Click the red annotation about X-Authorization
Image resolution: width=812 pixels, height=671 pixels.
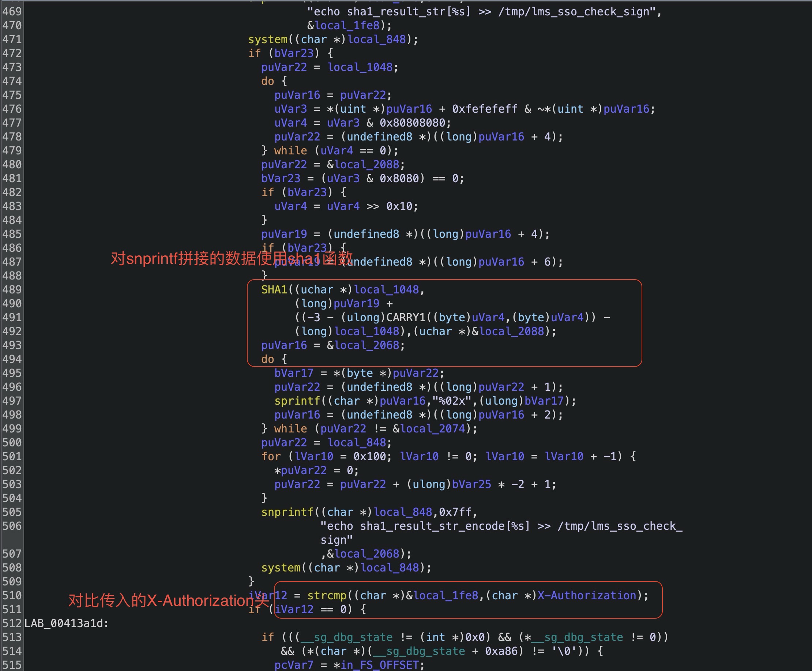[168, 600]
